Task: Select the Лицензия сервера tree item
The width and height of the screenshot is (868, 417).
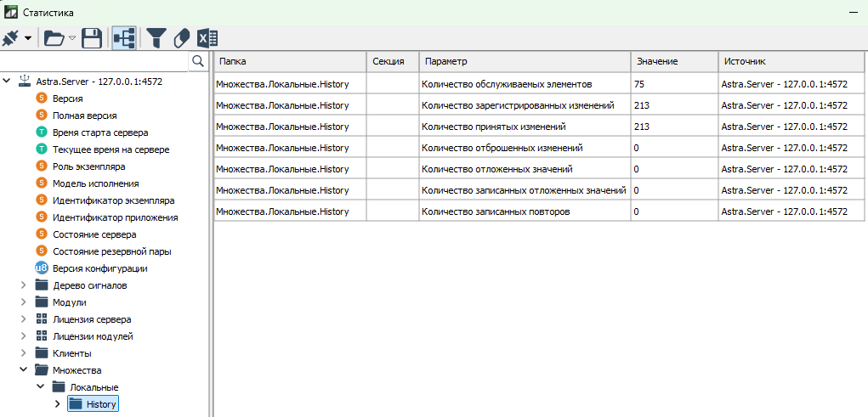Action: [x=91, y=319]
